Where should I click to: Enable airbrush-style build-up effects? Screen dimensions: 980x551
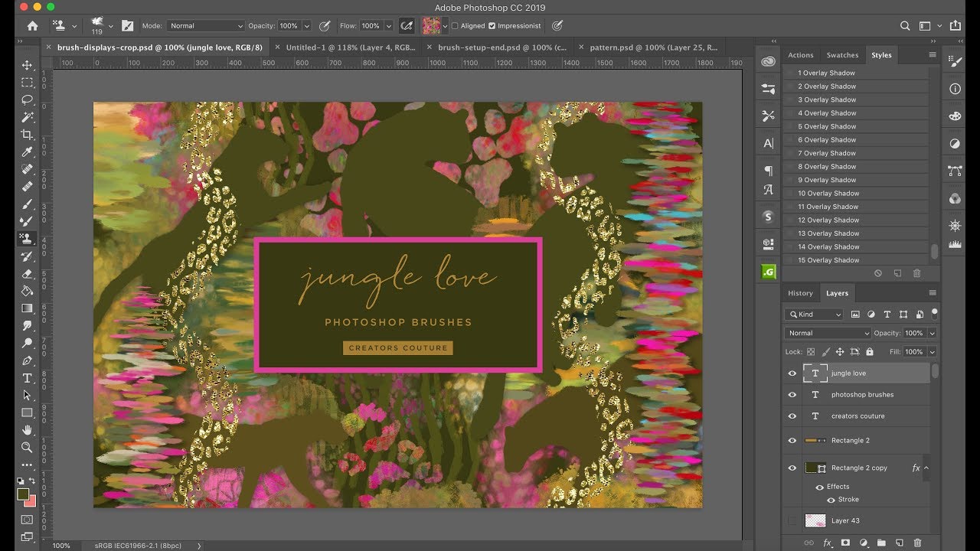[x=407, y=25]
